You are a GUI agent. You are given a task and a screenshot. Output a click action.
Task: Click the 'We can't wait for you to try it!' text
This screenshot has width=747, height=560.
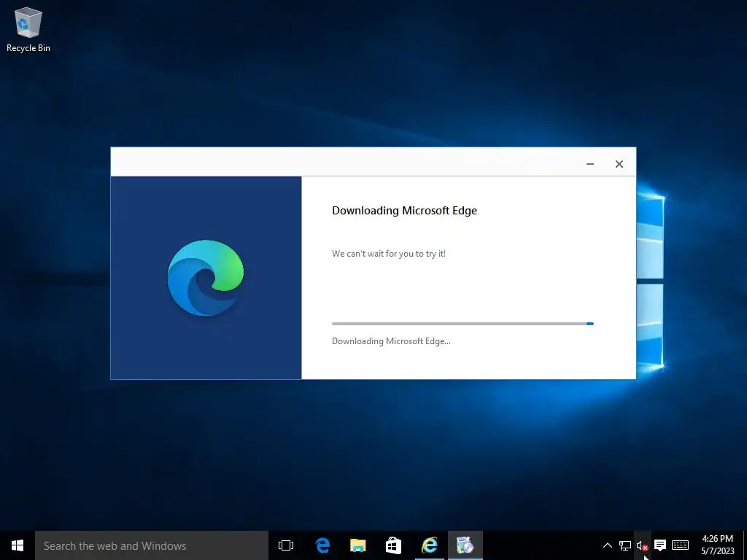pyautogui.click(x=389, y=254)
